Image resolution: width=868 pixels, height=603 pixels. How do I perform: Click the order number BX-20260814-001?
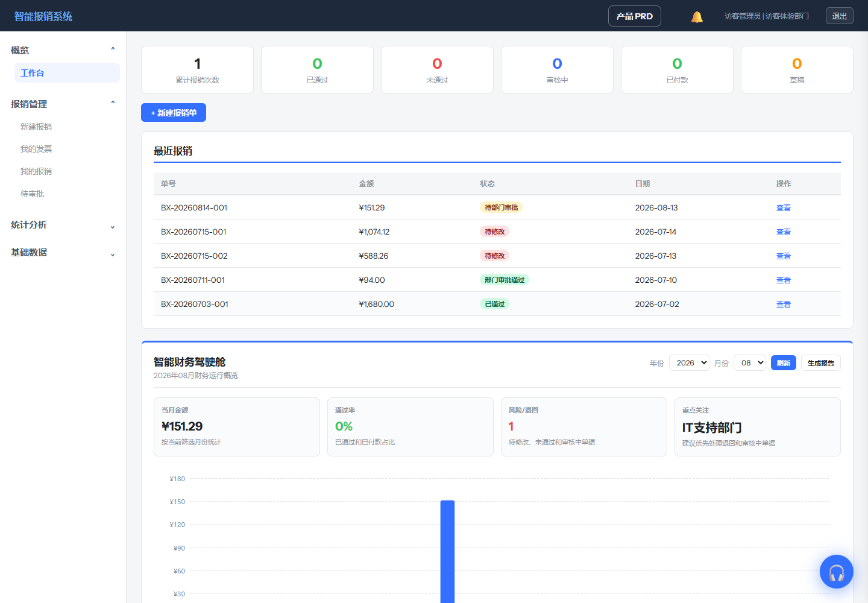coord(194,207)
